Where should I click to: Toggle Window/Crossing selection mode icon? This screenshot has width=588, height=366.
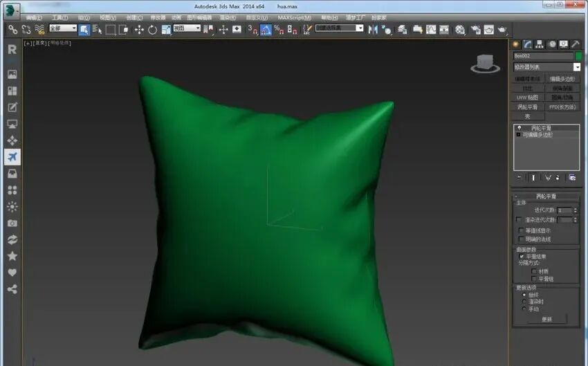coord(123,30)
